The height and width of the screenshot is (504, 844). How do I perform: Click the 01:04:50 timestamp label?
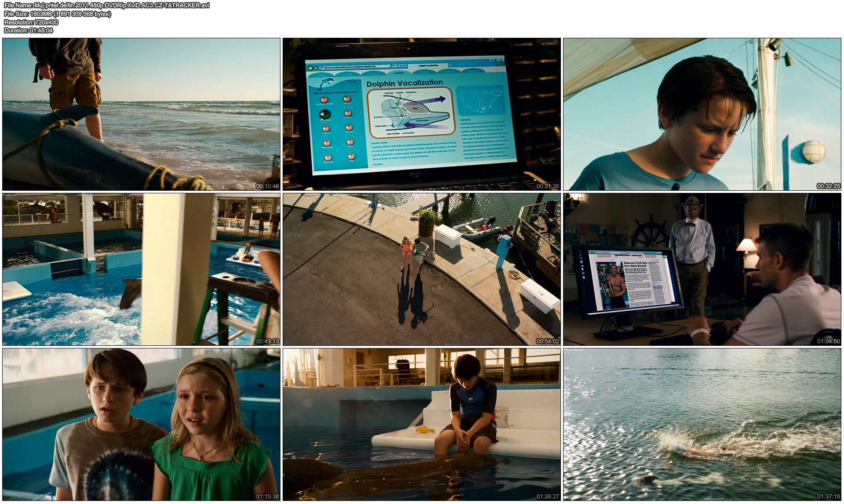coord(828,341)
